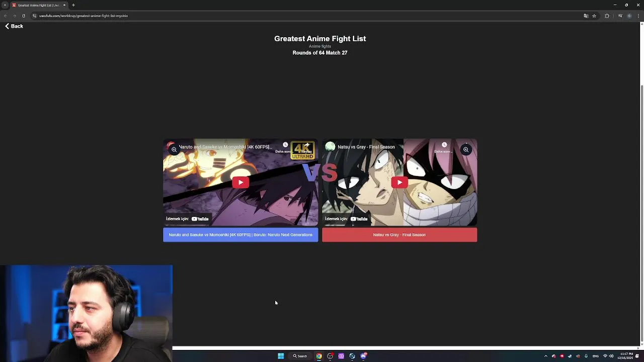This screenshot has height=362, width=644.
Task: Click Watch Later clock on Naruto video
Action: [285, 145]
